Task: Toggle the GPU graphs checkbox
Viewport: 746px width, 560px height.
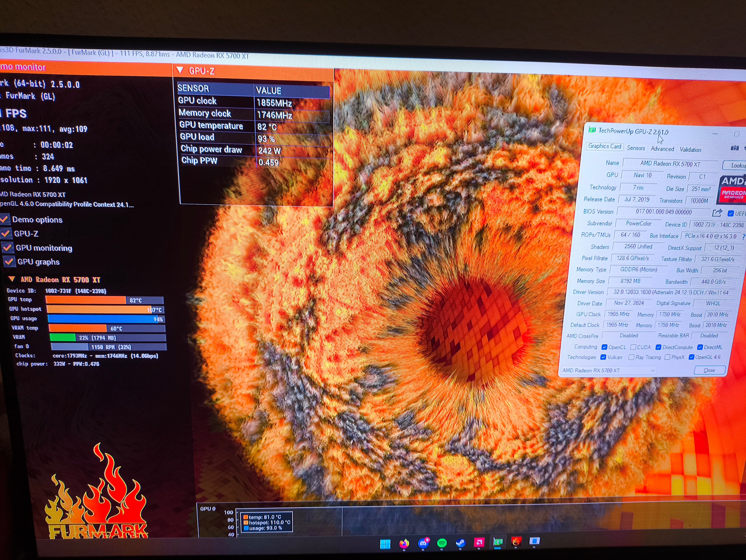Action: click(9, 261)
